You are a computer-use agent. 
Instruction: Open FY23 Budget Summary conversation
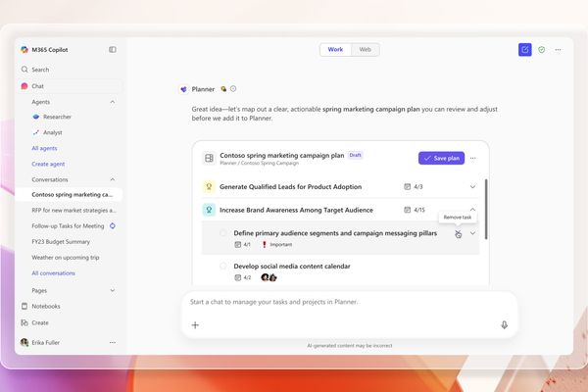(x=61, y=242)
